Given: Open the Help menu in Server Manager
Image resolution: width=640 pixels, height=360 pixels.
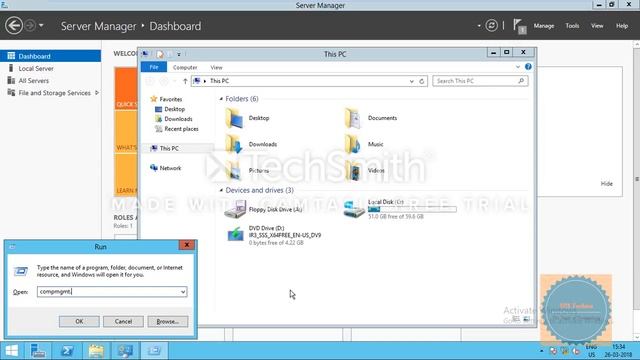Looking at the screenshot, I should pos(622,26).
